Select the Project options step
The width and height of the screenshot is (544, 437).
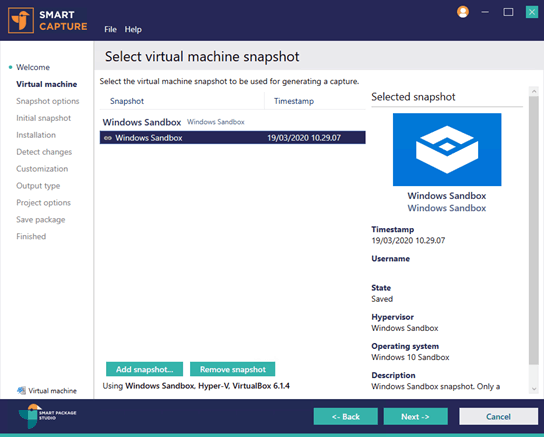pos(43,203)
